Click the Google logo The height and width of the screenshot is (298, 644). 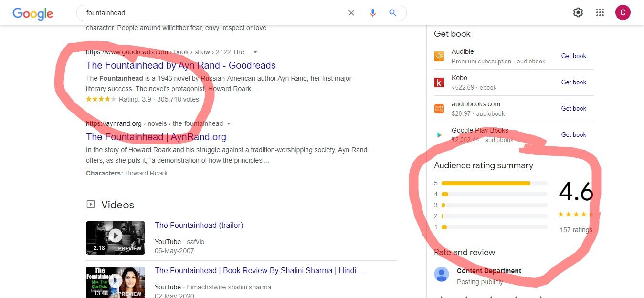point(32,14)
